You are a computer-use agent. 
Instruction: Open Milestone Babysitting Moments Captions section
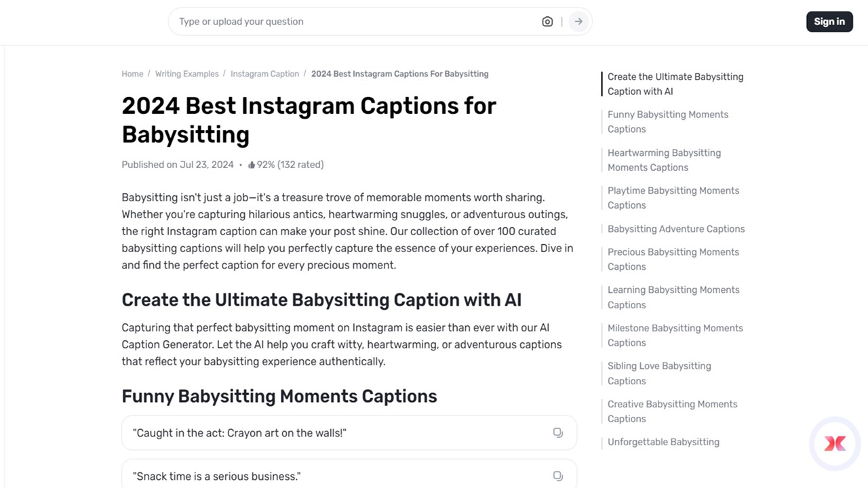675,335
